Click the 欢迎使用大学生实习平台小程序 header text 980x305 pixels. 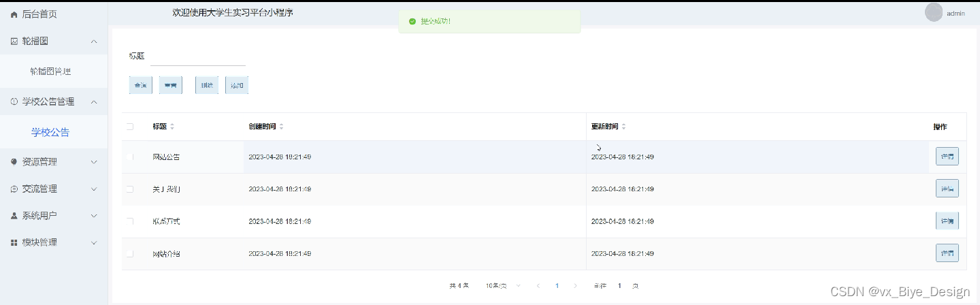(x=233, y=12)
